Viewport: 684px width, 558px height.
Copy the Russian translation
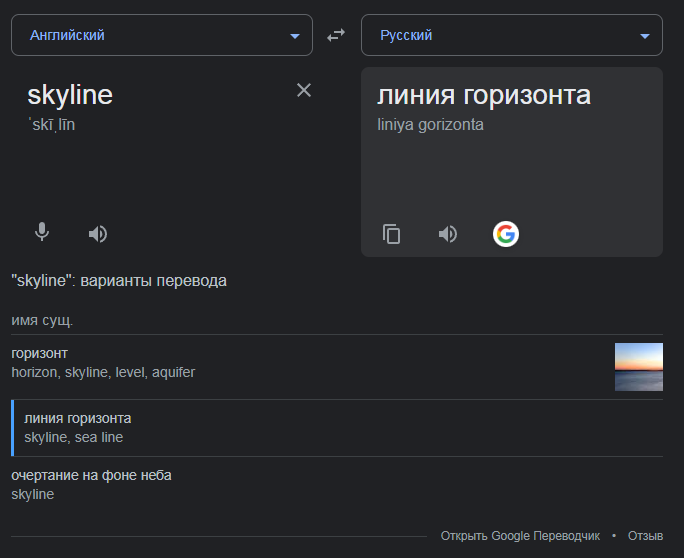(x=391, y=234)
